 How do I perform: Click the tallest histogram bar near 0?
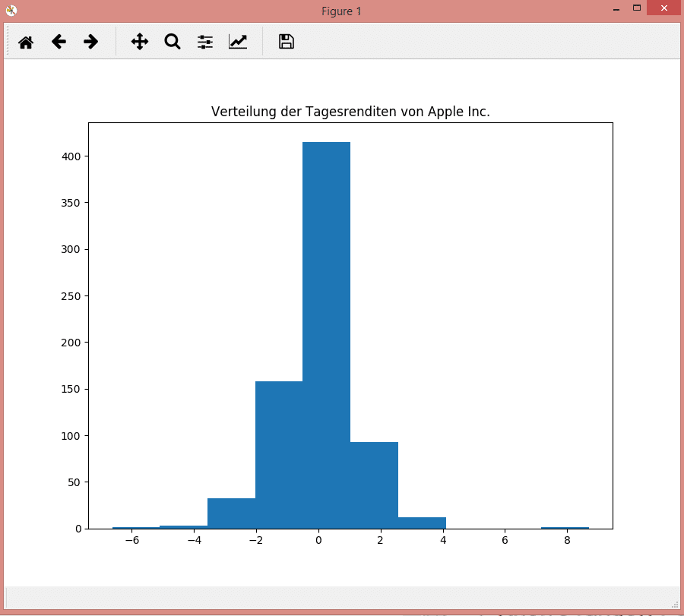[326, 335]
